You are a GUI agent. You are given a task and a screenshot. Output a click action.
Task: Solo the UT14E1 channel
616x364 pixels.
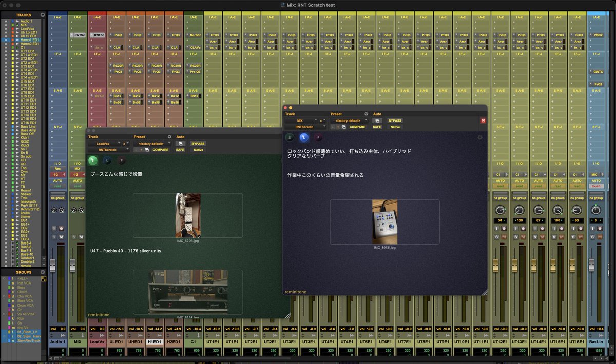click(x=535, y=236)
